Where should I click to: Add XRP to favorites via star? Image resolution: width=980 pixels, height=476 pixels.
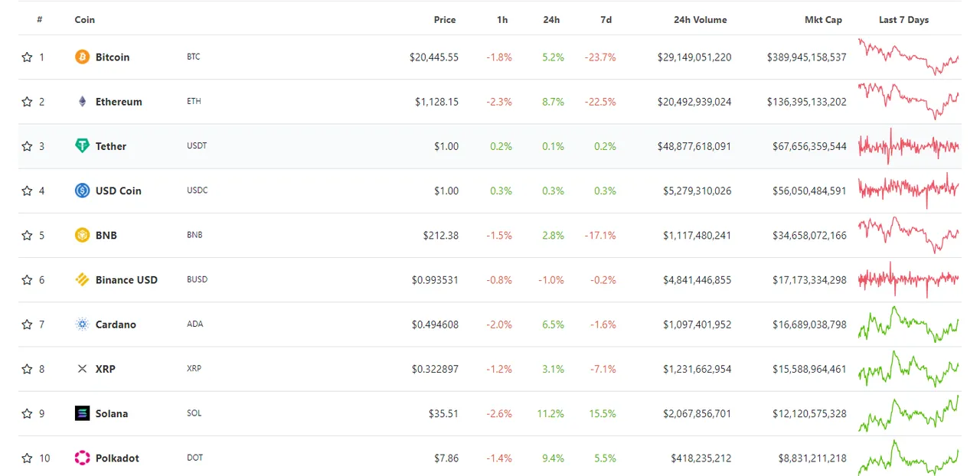pos(27,369)
